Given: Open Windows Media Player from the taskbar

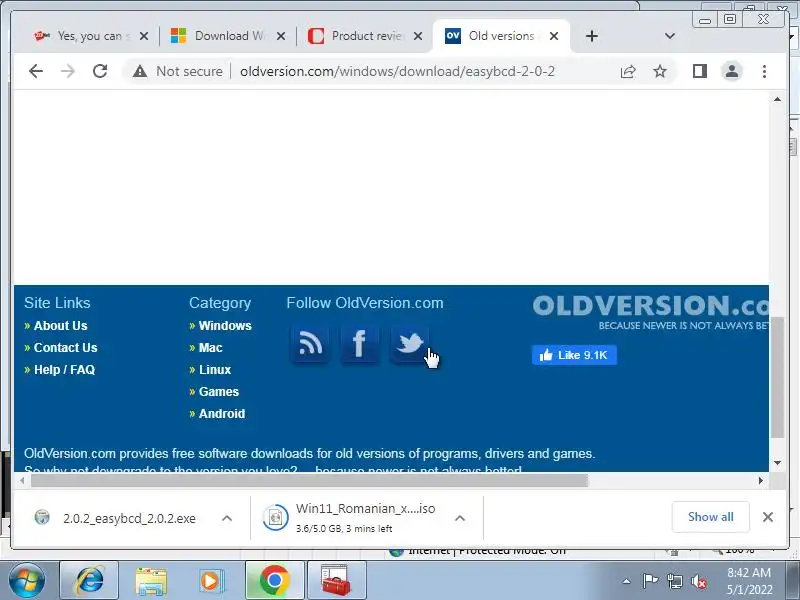Looking at the screenshot, I should [x=210, y=581].
